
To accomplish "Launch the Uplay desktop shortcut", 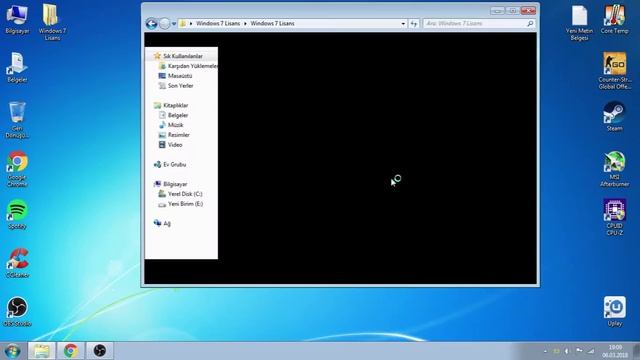I will (x=614, y=311).
